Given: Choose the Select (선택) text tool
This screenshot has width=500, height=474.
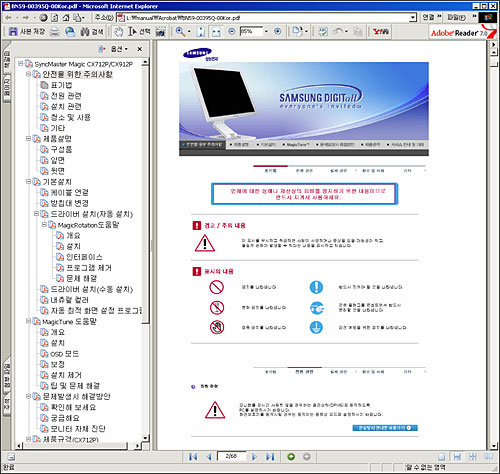Looking at the screenshot, I should 139,32.
